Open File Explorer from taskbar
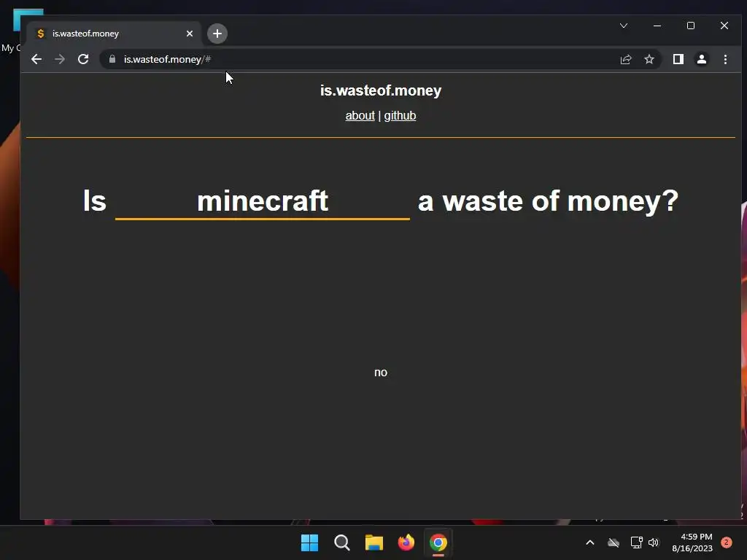This screenshot has height=560, width=747. pos(374,542)
